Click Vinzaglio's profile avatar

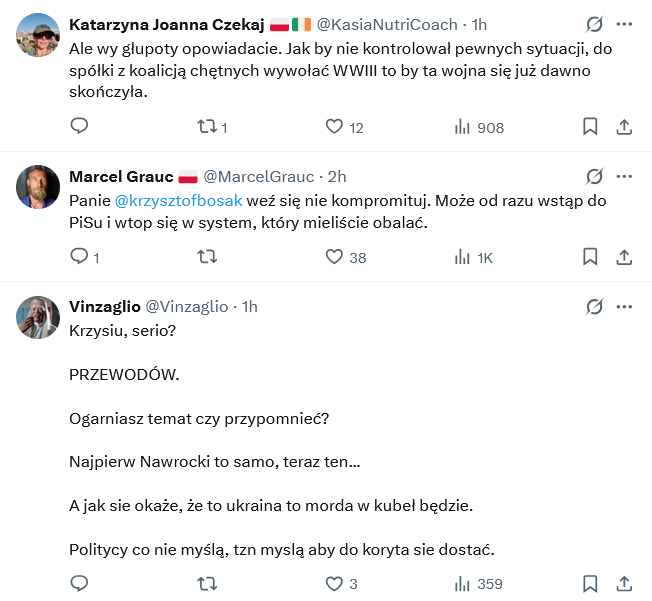tap(39, 317)
